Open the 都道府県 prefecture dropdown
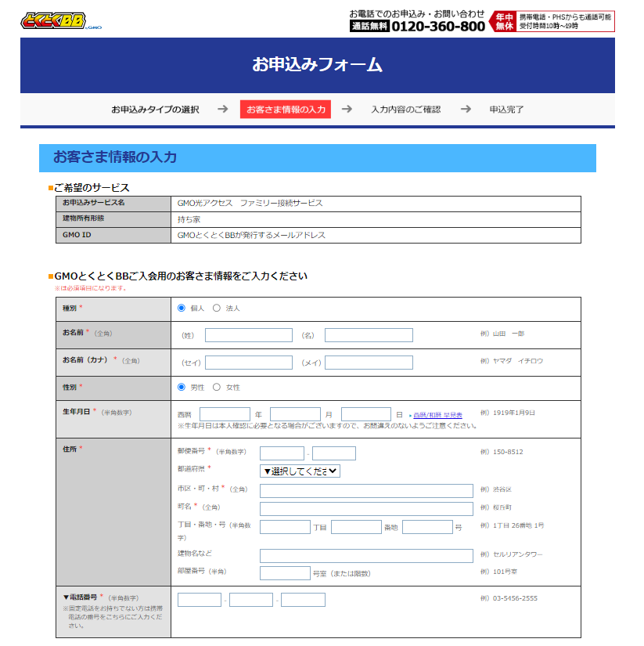Image resolution: width=644 pixels, height=646 pixels. point(300,471)
